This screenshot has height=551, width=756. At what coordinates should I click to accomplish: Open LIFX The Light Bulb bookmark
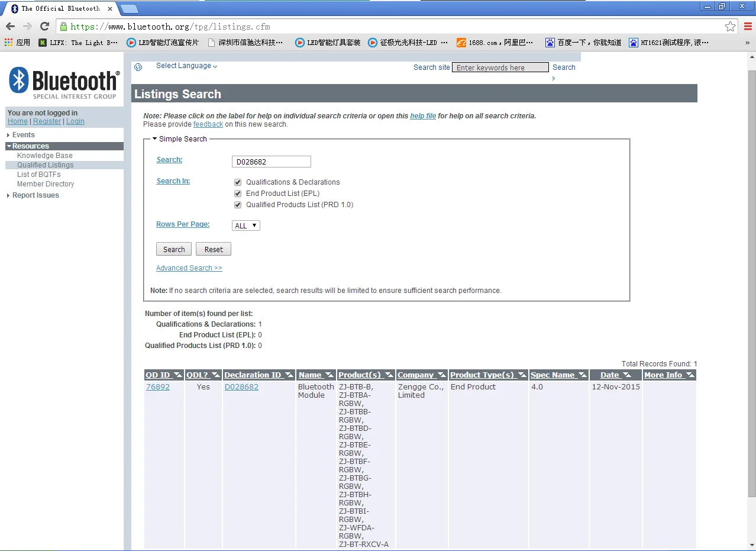[78, 43]
